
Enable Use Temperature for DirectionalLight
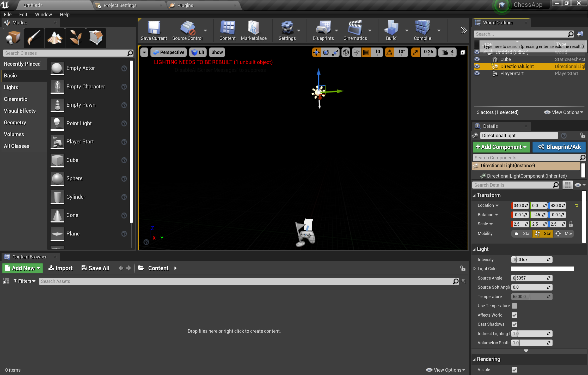[x=514, y=306]
